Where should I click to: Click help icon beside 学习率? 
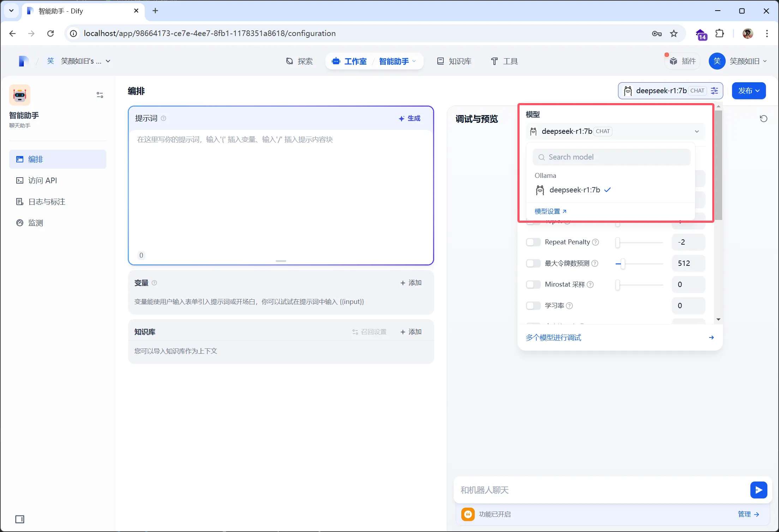(569, 306)
